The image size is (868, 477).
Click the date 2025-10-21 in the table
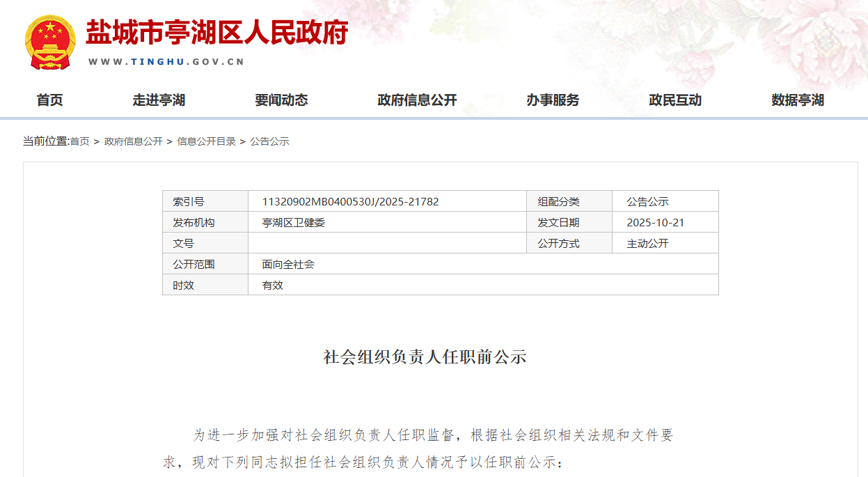click(655, 223)
